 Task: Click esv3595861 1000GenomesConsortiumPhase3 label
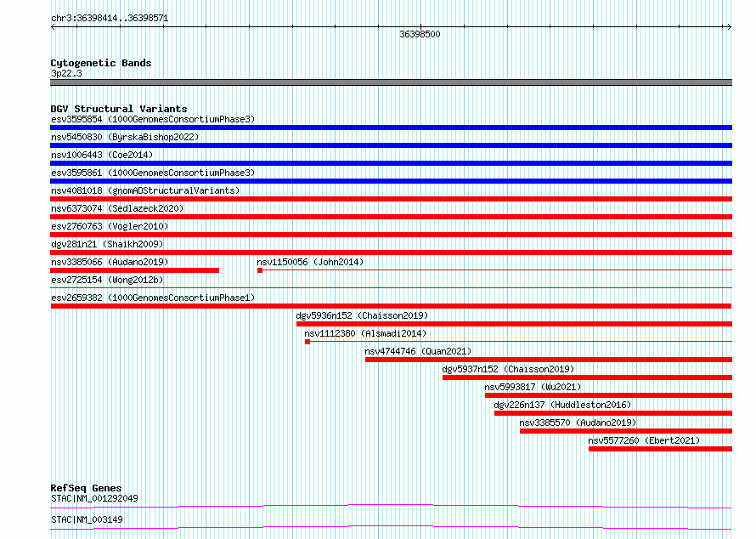[x=153, y=173]
